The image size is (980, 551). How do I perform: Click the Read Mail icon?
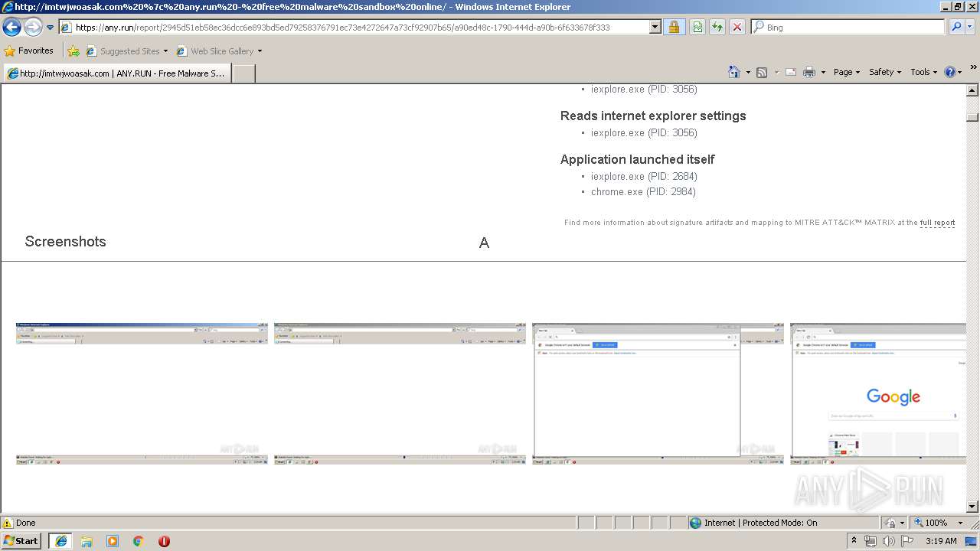pyautogui.click(x=791, y=72)
